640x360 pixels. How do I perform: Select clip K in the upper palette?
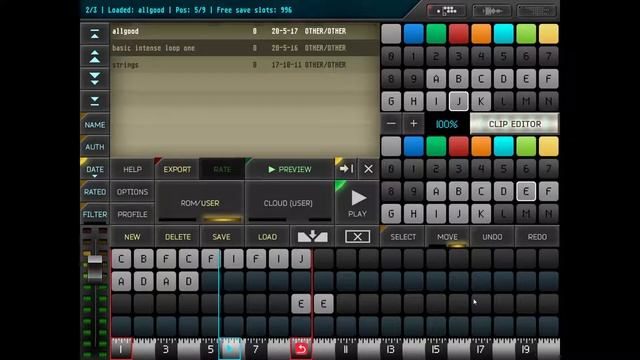click(481, 101)
